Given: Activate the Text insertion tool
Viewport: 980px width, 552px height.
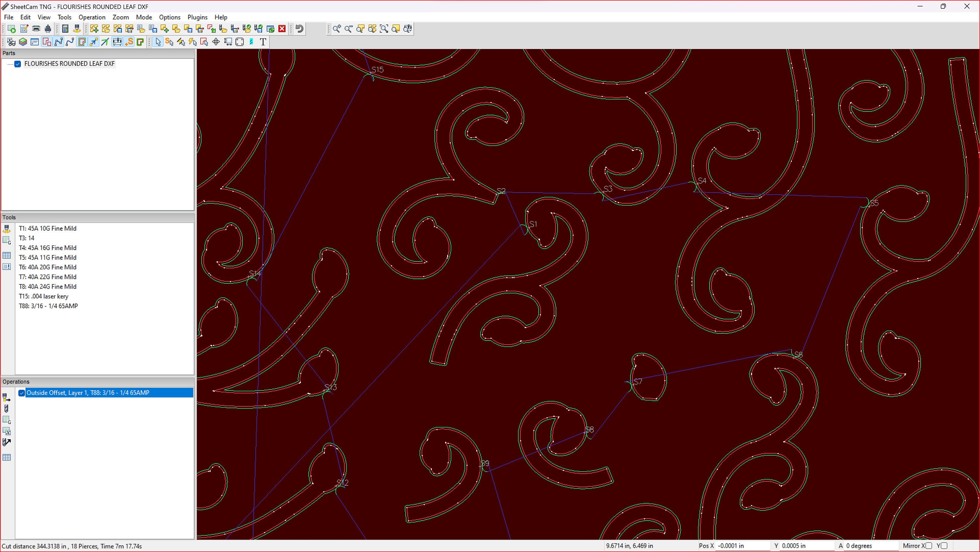Looking at the screenshot, I should 263,42.
